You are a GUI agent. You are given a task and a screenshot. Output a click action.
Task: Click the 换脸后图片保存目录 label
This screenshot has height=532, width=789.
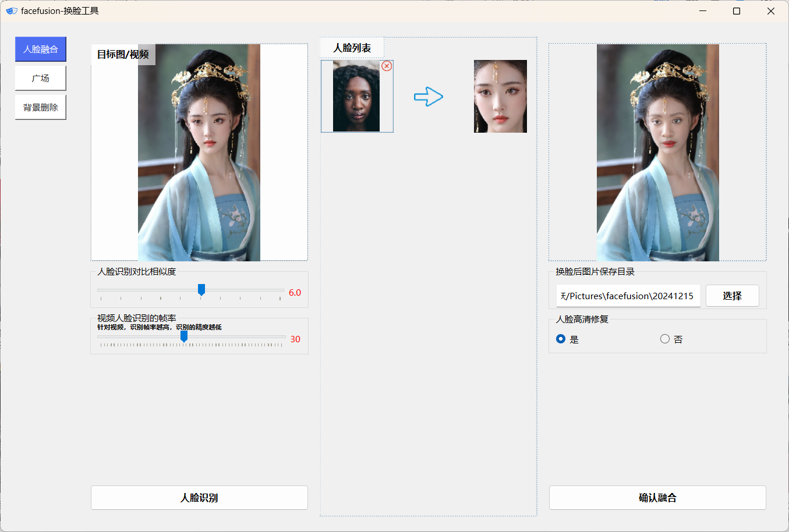(x=595, y=272)
